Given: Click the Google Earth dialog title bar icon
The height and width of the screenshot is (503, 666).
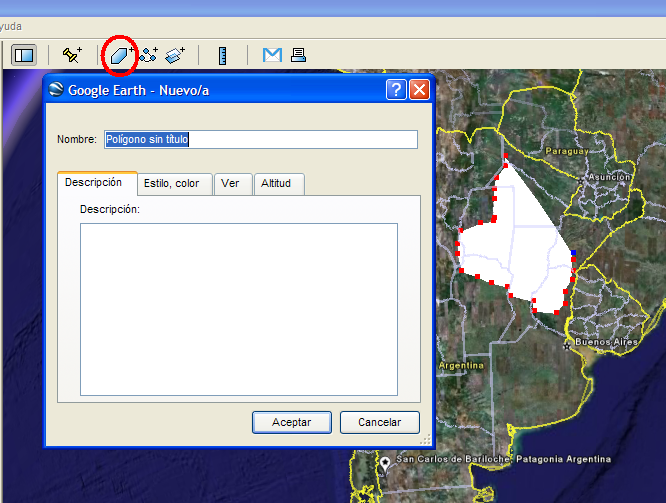Looking at the screenshot, I should tap(56, 89).
